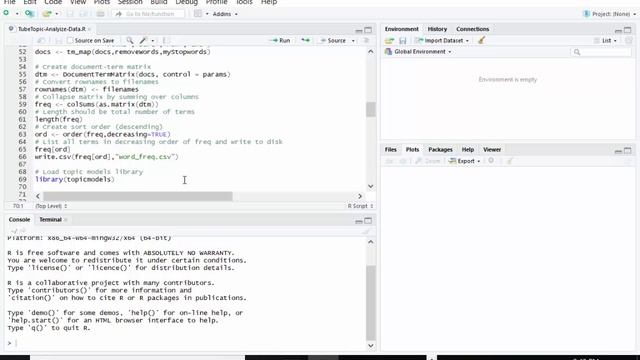Screen dimensions: 640x360
Task: Click the Find/Replace magnifier icon
Action: [x=129, y=40]
